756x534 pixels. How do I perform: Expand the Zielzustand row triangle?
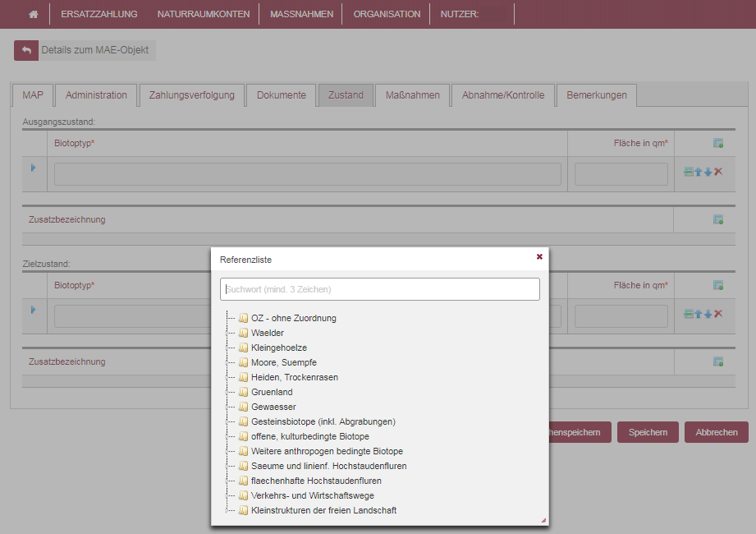coord(34,310)
